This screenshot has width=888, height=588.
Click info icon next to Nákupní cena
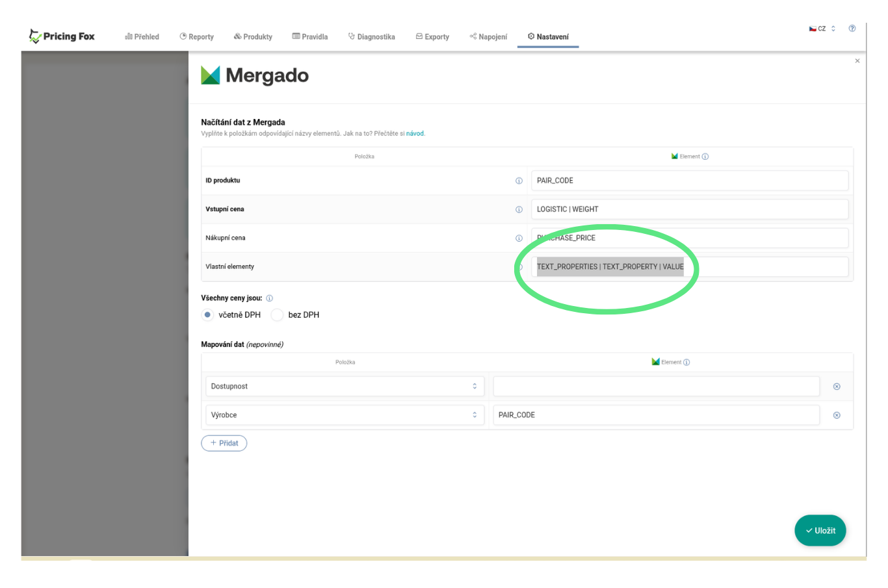point(519,238)
